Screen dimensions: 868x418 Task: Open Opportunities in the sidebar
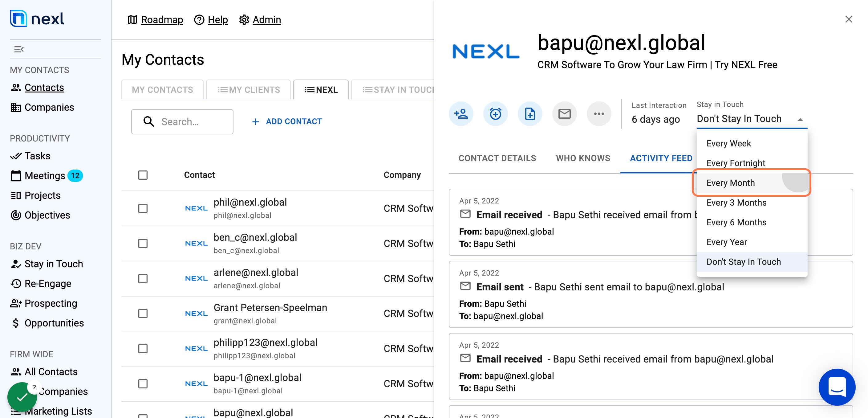coord(47,323)
